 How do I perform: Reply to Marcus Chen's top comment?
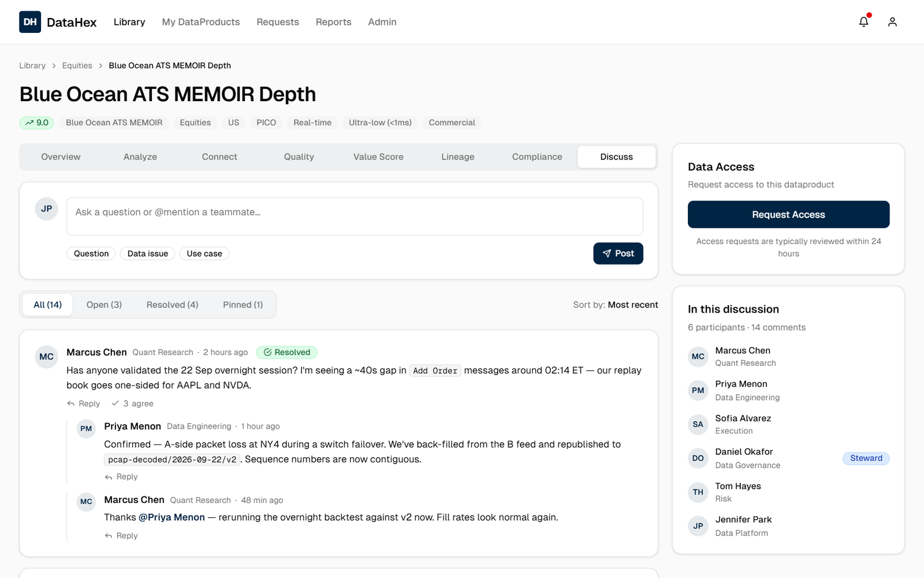tap(84, 403)
